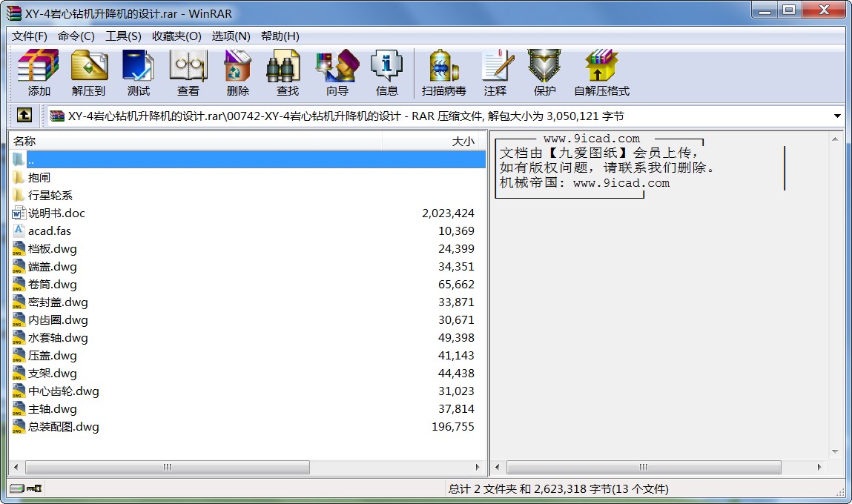
Task: Click the size value 2,023,424
Action: pyautogui.click(x=448, y=213)
